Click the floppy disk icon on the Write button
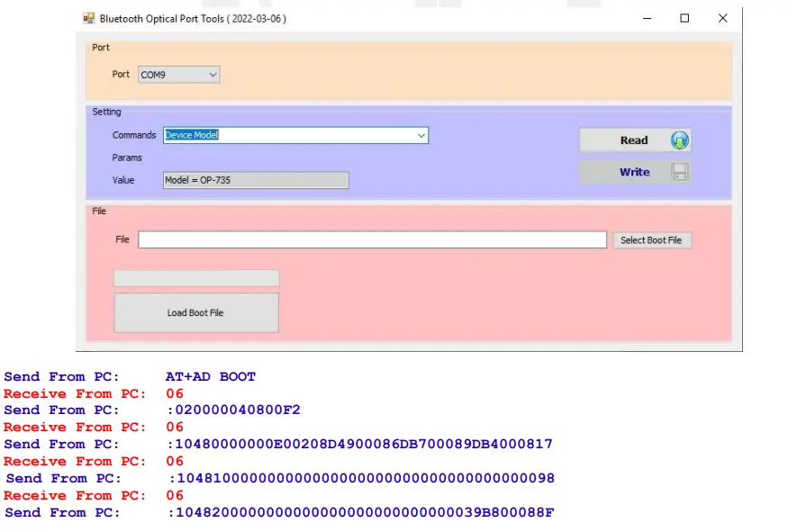The width and height of the screenshot is (788, 532). pyautogui.click(x=679, y=172)
